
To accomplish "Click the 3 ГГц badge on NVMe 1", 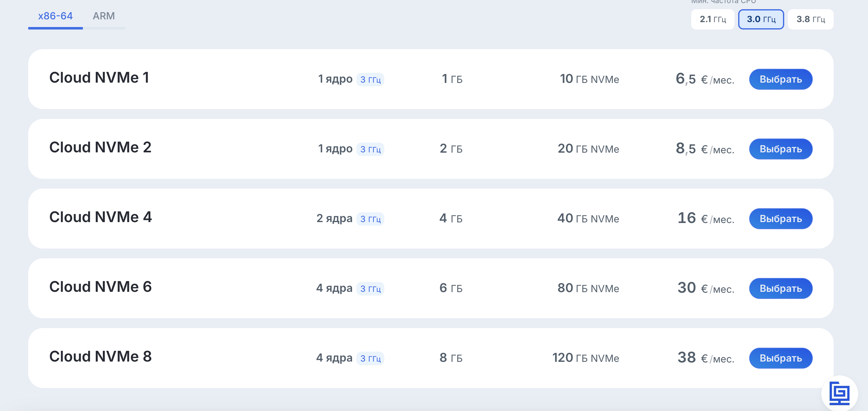I will coord(370,80).
